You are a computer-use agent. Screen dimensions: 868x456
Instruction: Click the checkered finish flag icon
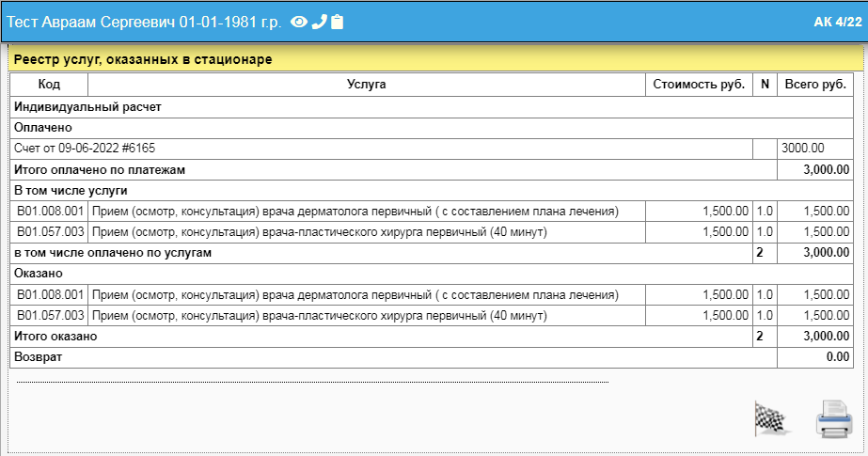tap(772, 418)
